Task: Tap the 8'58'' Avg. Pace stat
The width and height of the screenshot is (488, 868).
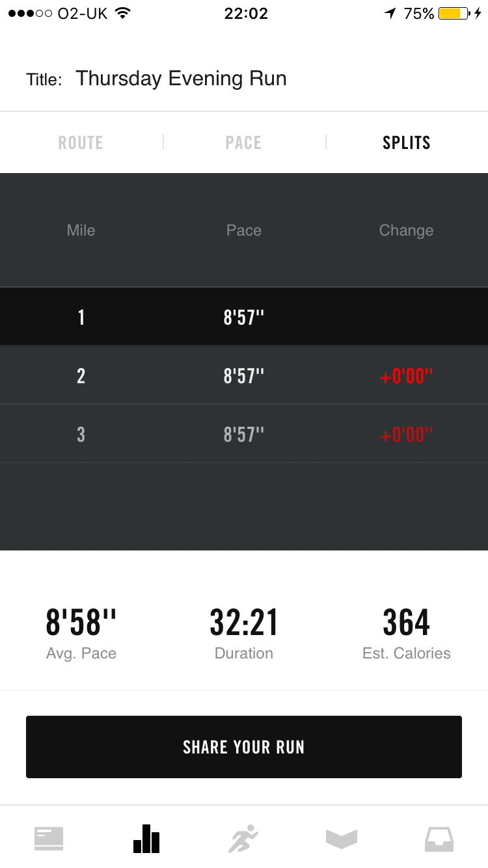Action: point(81,632)
